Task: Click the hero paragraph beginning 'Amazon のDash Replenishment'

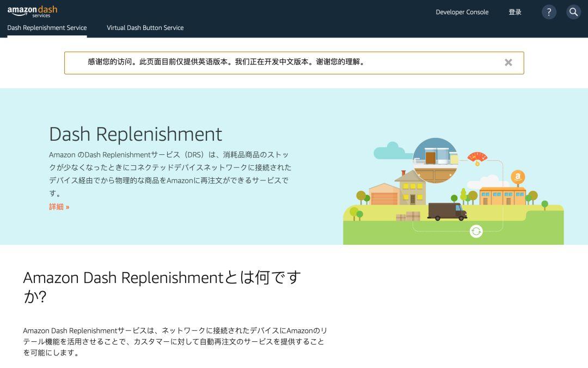Action: (x=170, y=174)
